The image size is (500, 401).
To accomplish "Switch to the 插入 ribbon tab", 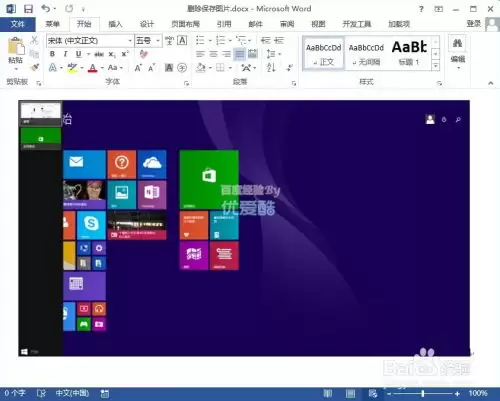I will 115,24.
